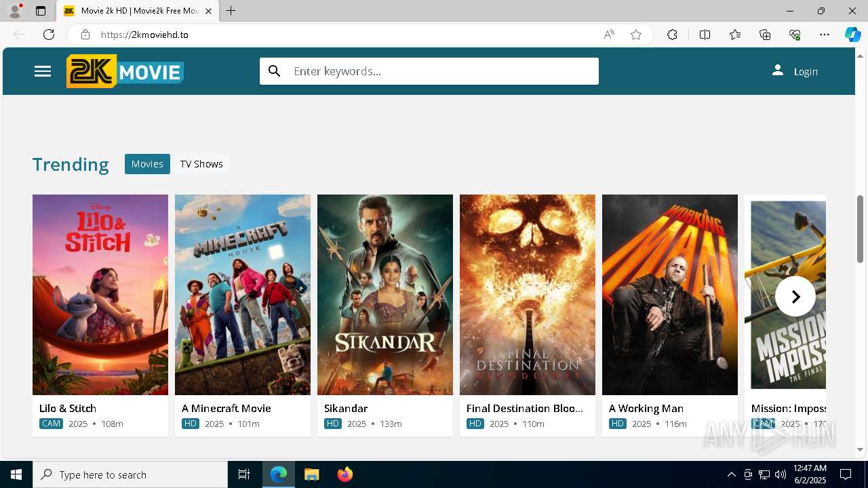
Task: Switch to the TV Shows tab
Action: [x=201, y=164]
